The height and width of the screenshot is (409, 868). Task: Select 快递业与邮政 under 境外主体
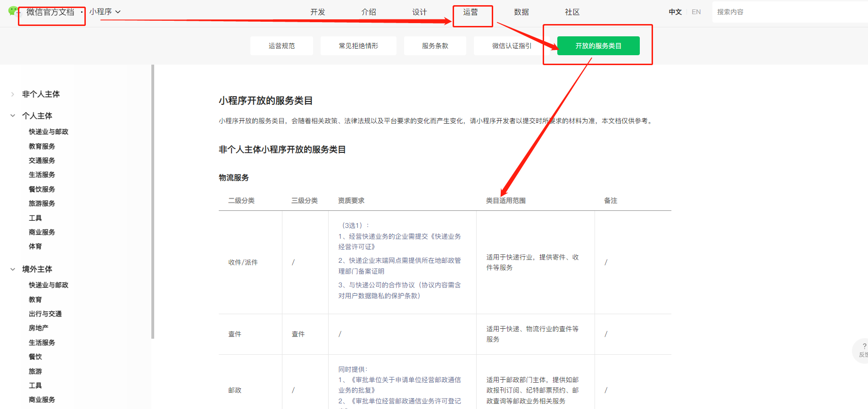tap(49, 285)
